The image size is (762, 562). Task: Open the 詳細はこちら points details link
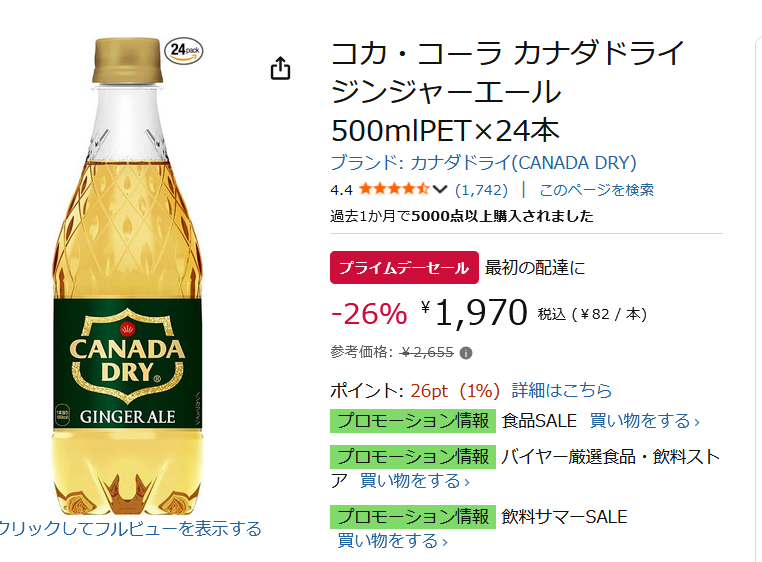click(x=562, y=390)
